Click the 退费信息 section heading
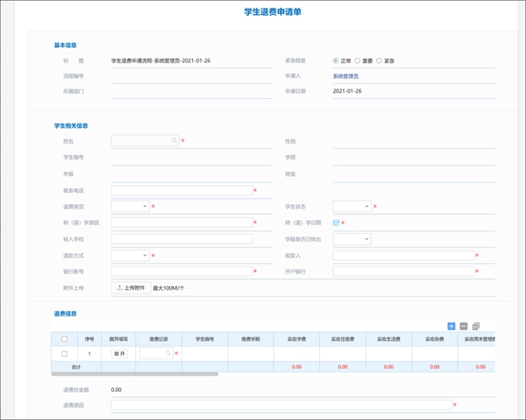The width and height of the screenshot is (526, 420). (x=66, y=314)
